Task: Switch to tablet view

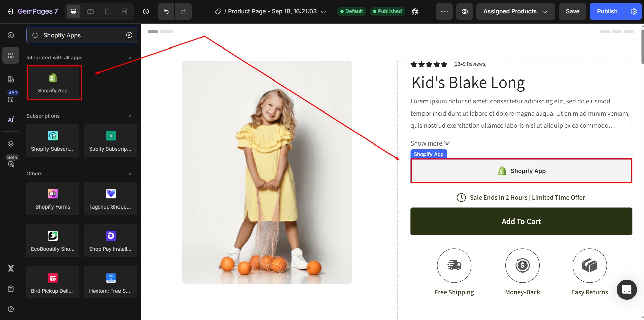Action: pyautogui.click(x=90, y=12)
